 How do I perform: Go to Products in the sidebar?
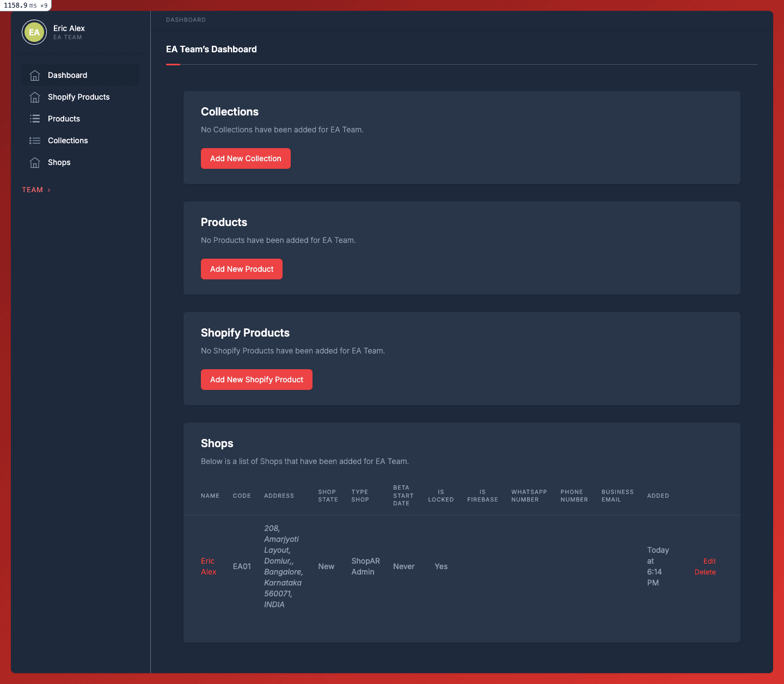coord(81,119)
